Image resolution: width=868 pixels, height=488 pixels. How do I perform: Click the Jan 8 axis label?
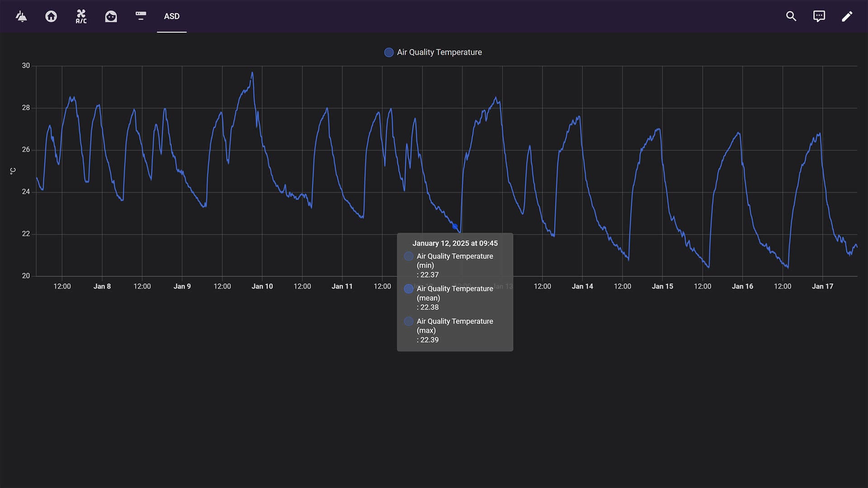(x=102, y=286)
